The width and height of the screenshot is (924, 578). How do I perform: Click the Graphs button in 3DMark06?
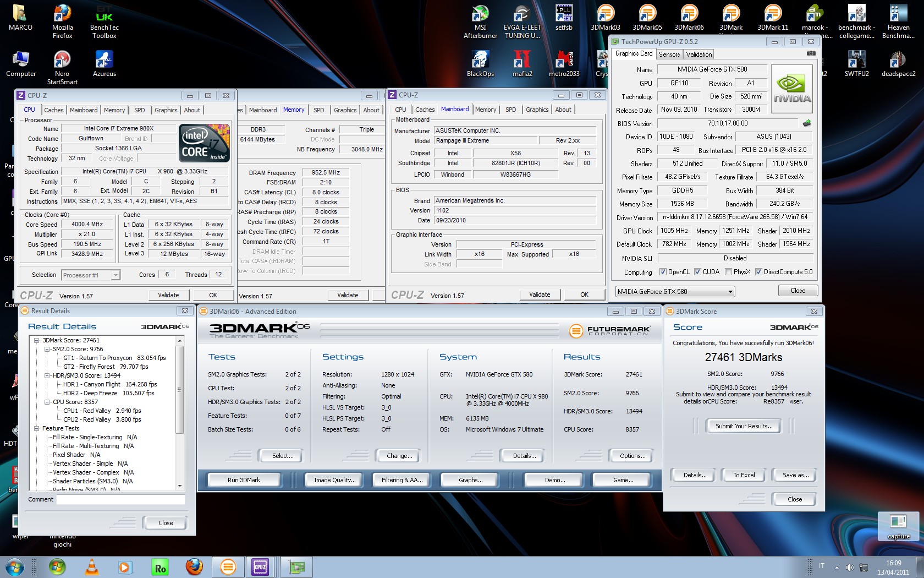click(x=470, y=480)
